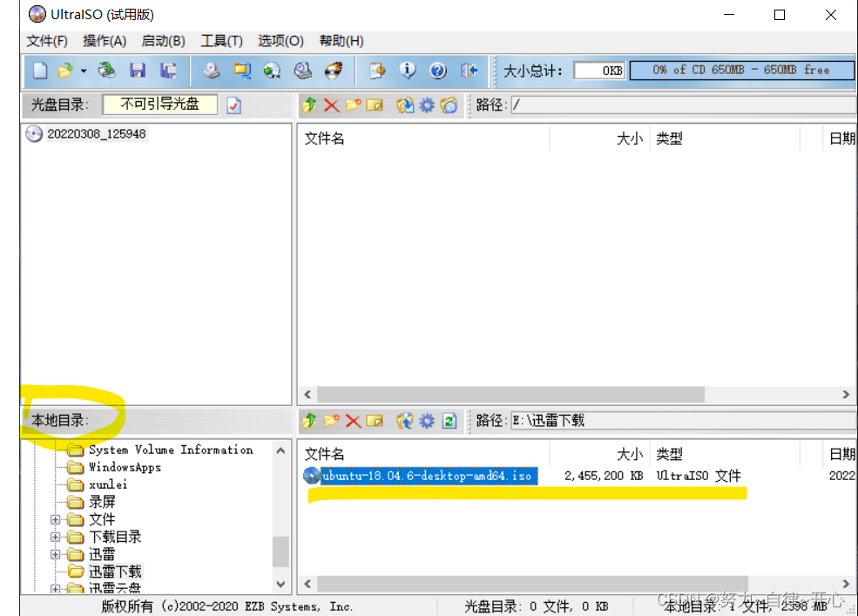Click the hide/show local explorer folder icon
Viewport: 858px width, 616px height.
tap(449, 105)
